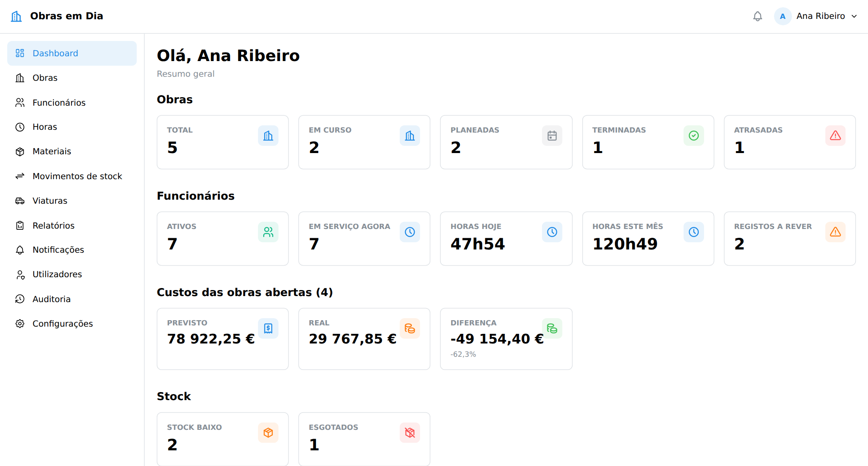Viewport: 868px width, 466px height.
Task: Click the box icon on Stock Baixo card
Action: click(x=268, y=433)
